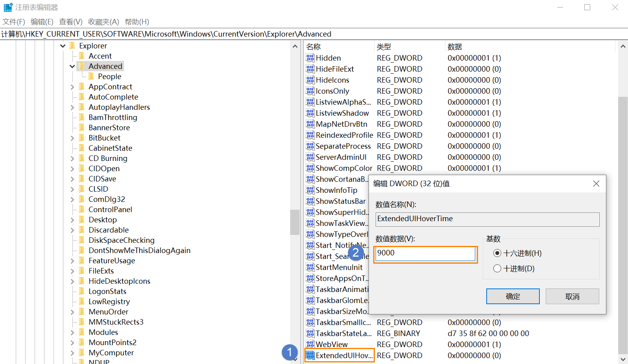This screenshot has height=364, width=628.
Task: Click the Accent folder icon
Action: [82, 56]
